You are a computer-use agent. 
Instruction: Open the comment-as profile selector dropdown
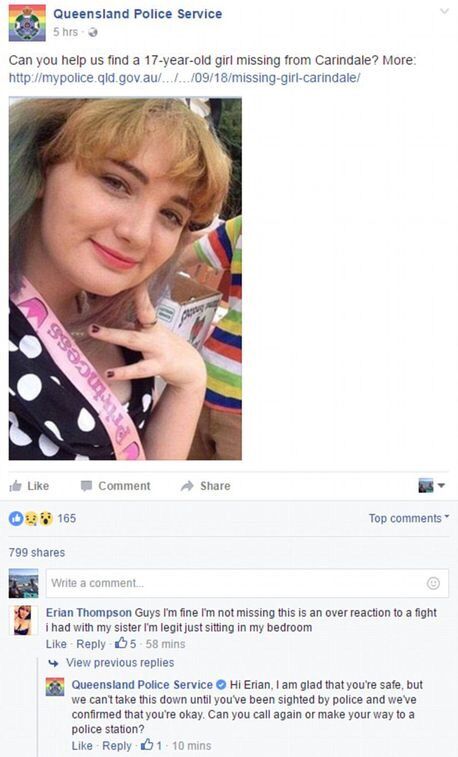[x=431, y=485]
